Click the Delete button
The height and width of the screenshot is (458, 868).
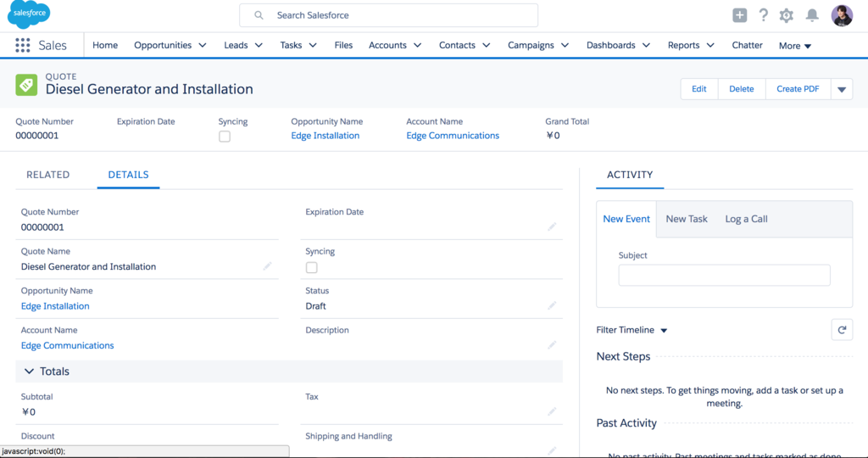[741, 89]
